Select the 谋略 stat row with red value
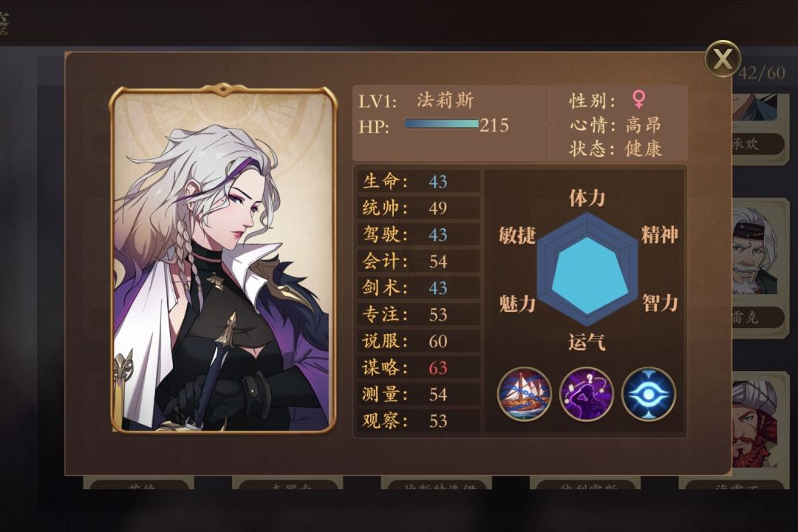This screenshot has height=532, width=798. coord(419,367)
